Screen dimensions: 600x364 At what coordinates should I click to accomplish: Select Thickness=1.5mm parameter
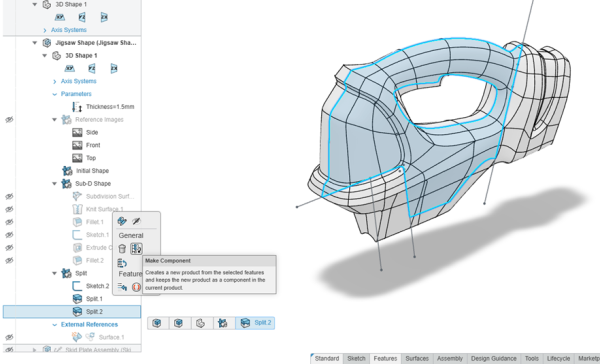110,107
